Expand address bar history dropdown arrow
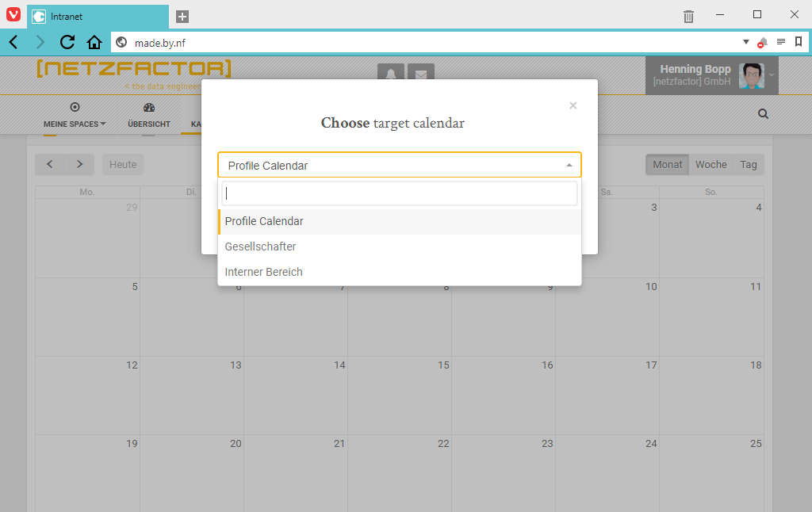The width and height of the screenshot is (812, 512). tap(745, 42)
